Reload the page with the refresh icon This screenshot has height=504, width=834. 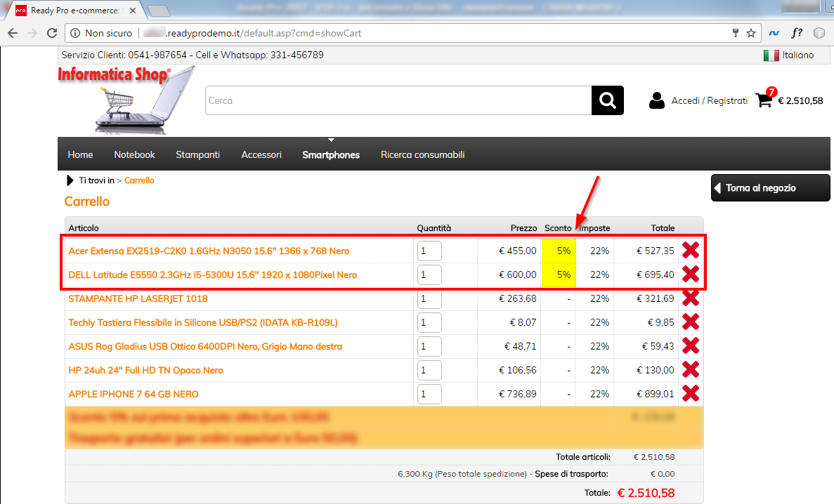(52, 33)
